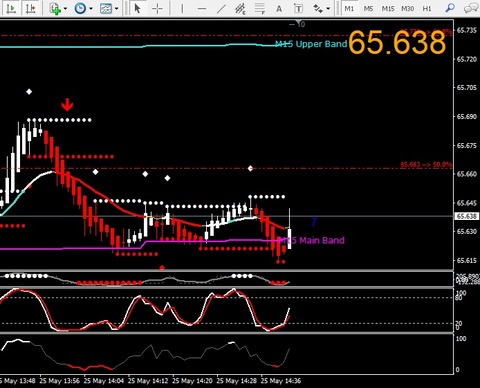Switch chart to M1 timeframe

click(349, 8)
